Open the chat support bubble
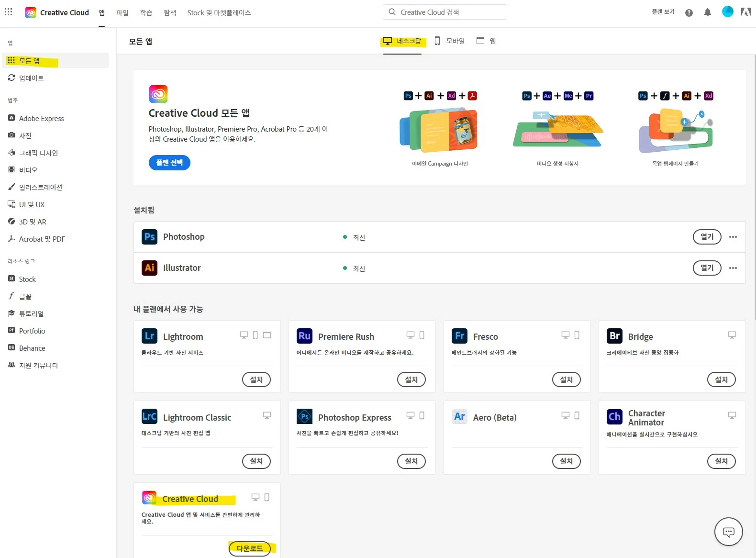This screenshot has width=756, height=558. pos(729,532)
